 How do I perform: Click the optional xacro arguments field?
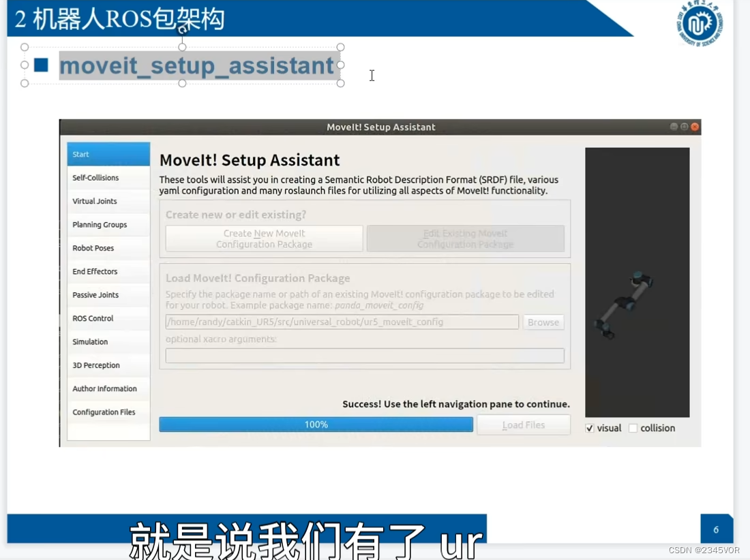(365, 355)
